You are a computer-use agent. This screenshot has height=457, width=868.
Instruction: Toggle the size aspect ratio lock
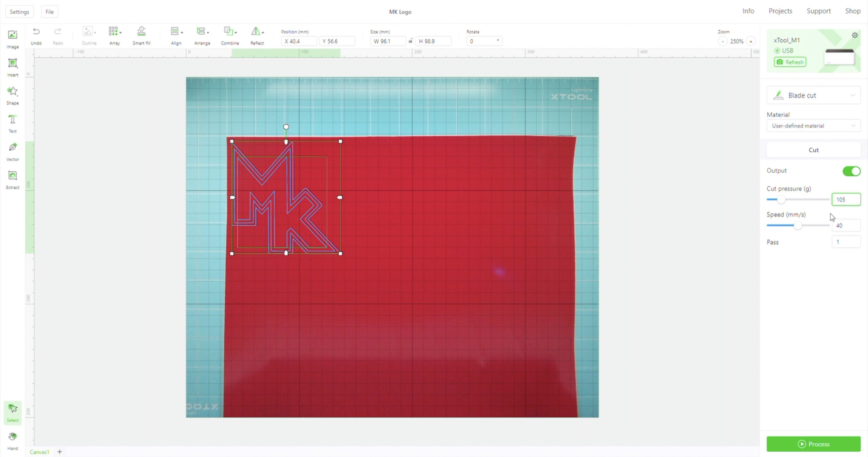(411, 41)
